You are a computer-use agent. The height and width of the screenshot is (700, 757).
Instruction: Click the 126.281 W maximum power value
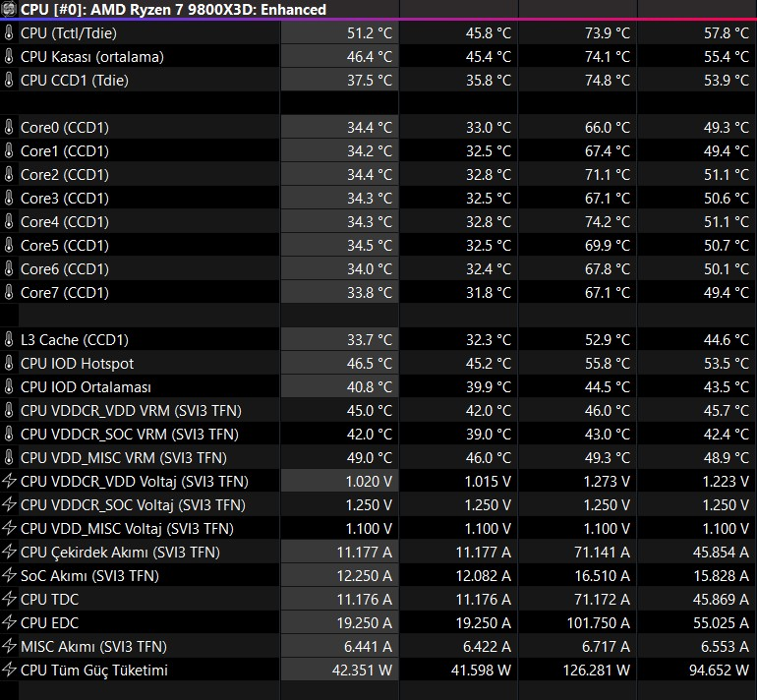pyautogui.click(x=597, y=671)
